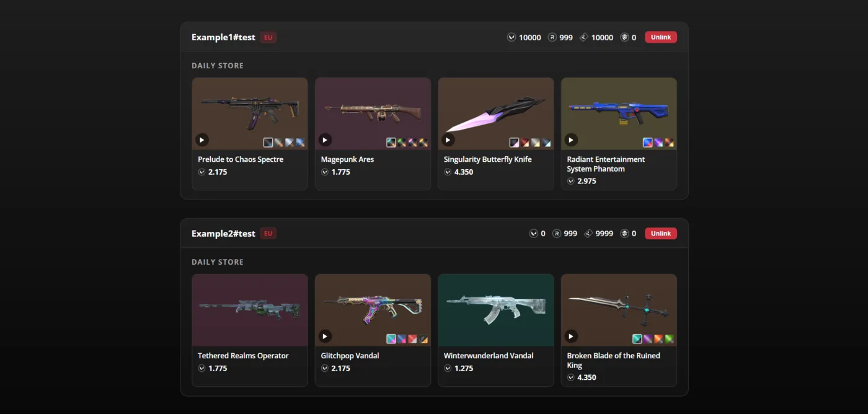Click the Radianite icon next to 999 for Example1

(x=552, y=37)
